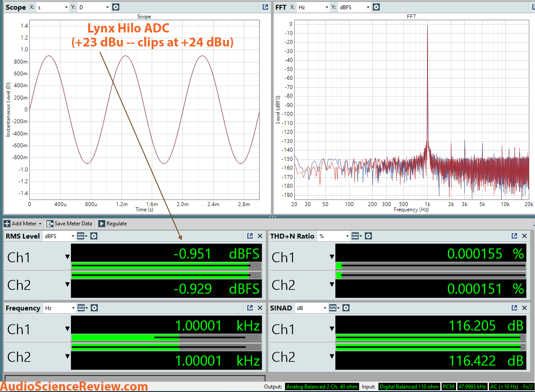
Task: Click the -0.929 dBFS Ch2 reading
Action: 216,288
